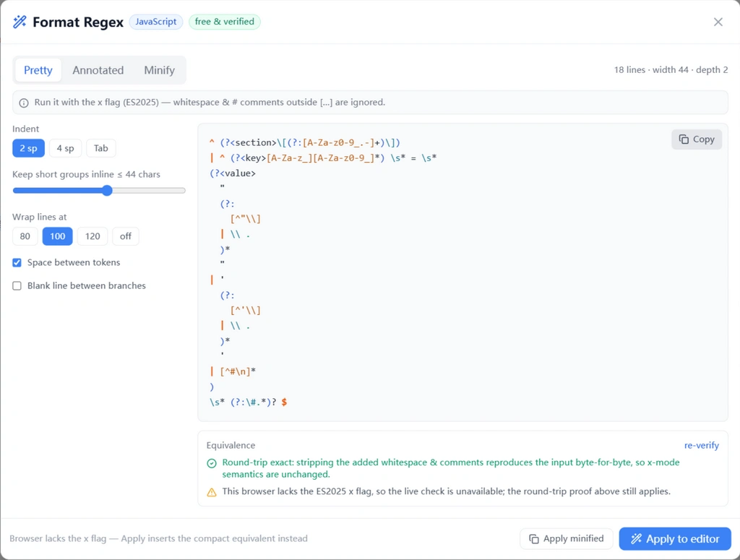Click the 'Browser lacks the x flag' footer note

click(x=158, y=539)
